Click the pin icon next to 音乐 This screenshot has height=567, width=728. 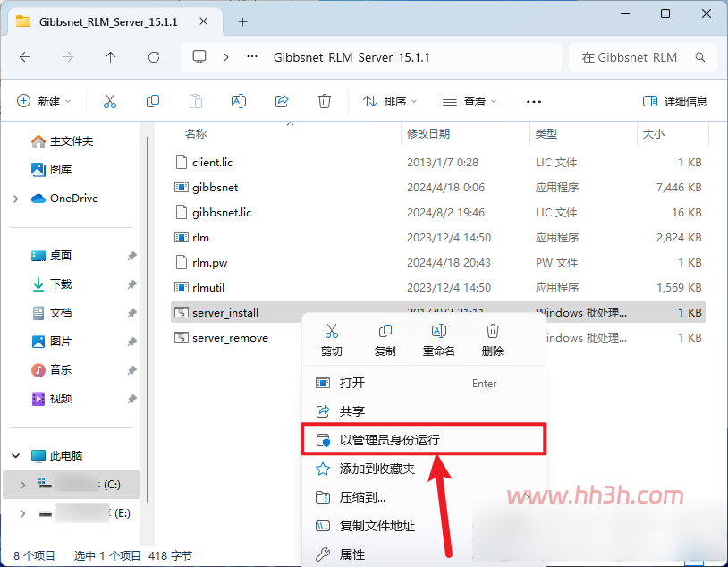[x=131, y=370]
